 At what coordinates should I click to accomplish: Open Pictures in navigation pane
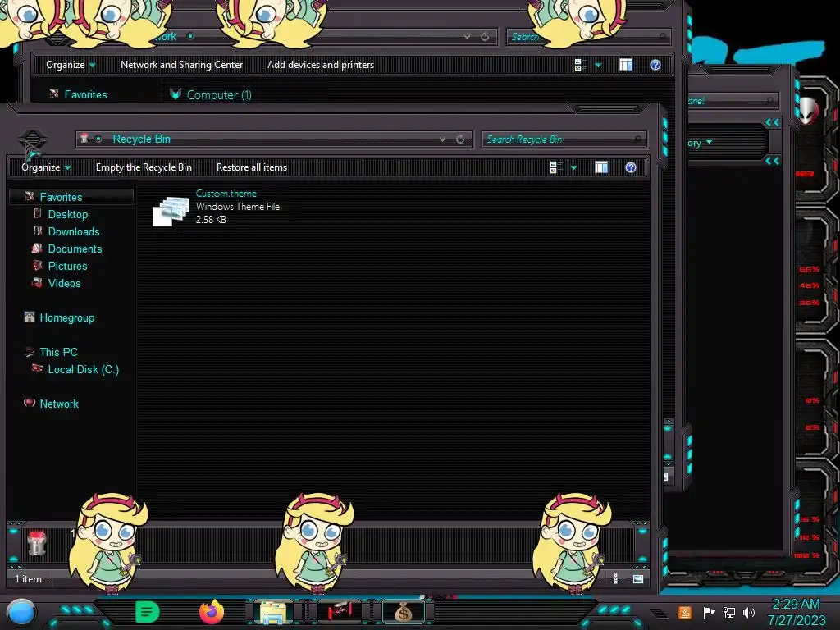[67, 266]
